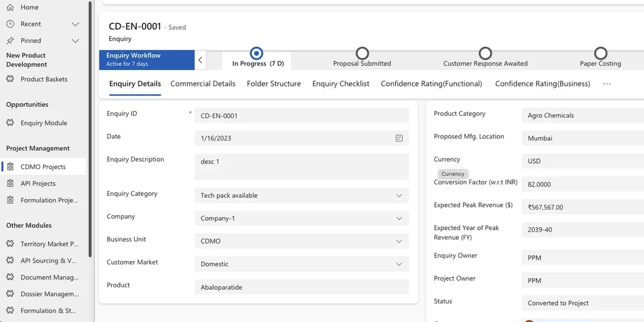Open Enquiry Module navigation link
The image size is (644, 322).
[x=44, y=123]
